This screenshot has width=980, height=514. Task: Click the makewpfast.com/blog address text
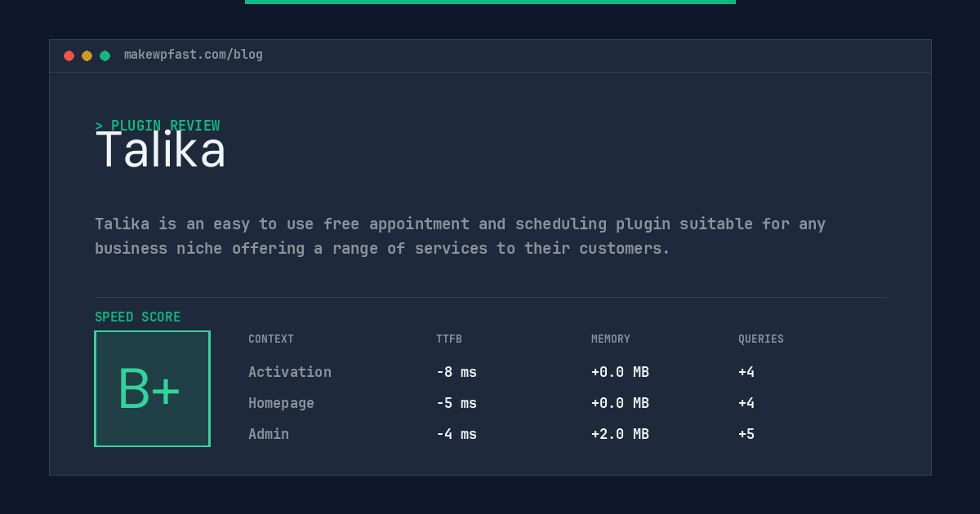click(194, 55)
